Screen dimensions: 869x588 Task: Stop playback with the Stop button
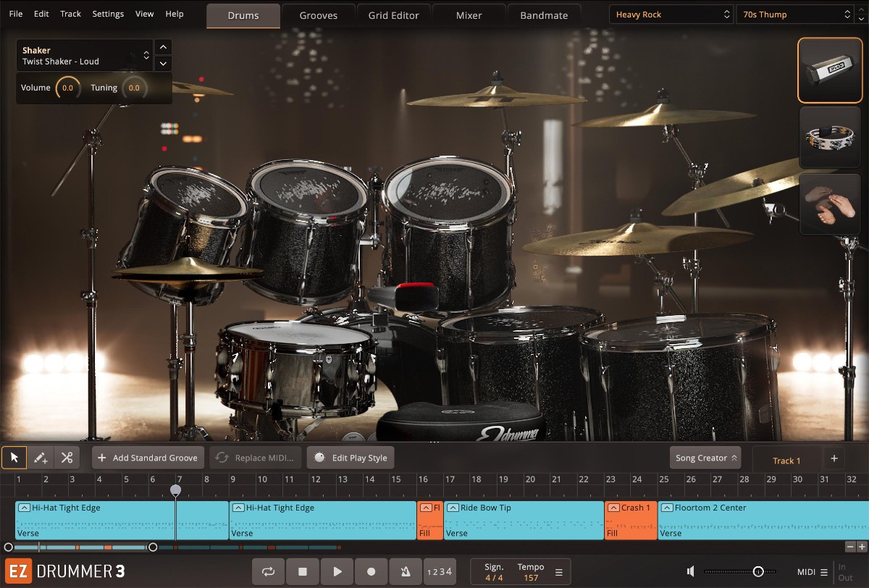click(x=303, y=571)
